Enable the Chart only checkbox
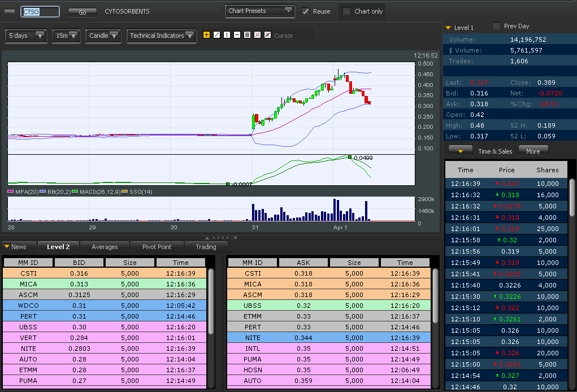 (x=347, y=11)
